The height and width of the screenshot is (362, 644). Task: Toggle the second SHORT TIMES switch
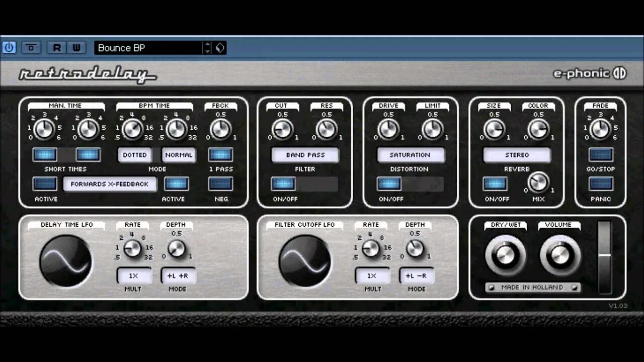88,154
